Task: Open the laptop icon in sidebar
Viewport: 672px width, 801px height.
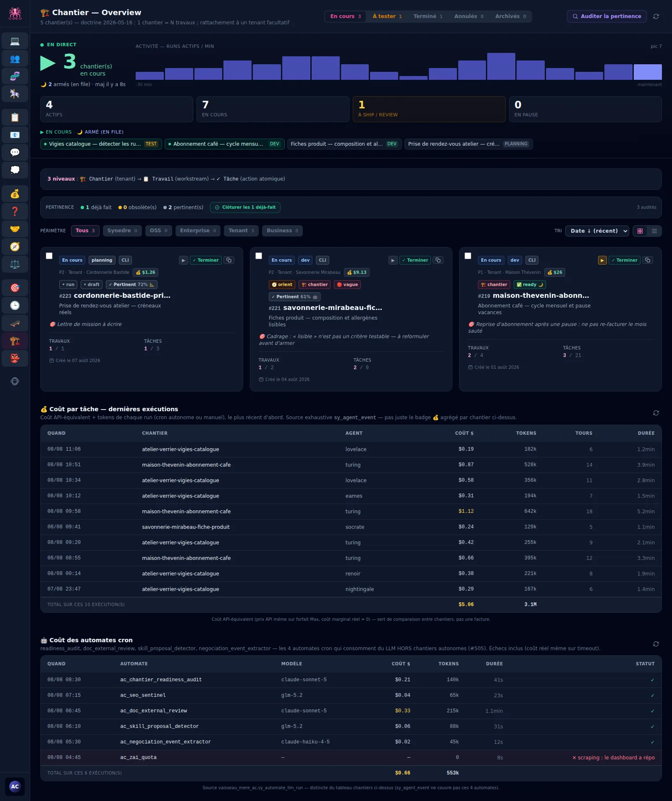Action: tap(15, 41)
